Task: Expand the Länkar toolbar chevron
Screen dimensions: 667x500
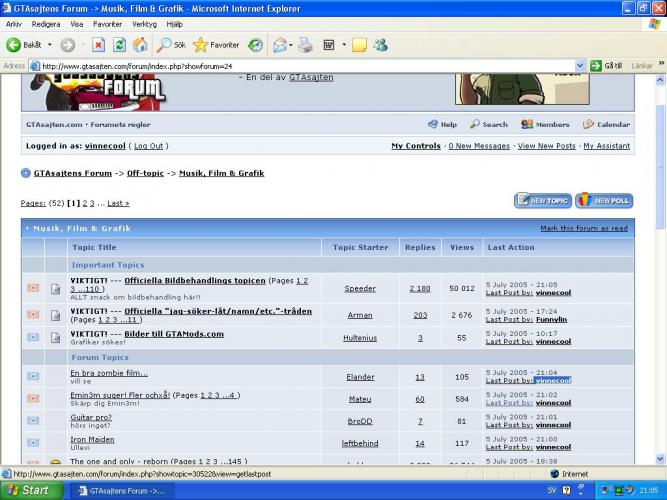Action: pos(661,64)
